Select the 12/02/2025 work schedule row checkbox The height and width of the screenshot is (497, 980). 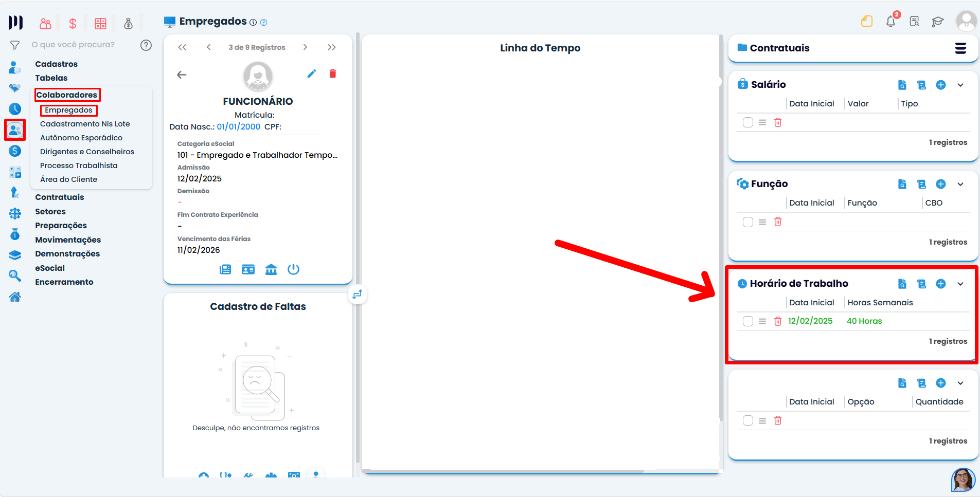pyautogui.click(x=748, y=321)
